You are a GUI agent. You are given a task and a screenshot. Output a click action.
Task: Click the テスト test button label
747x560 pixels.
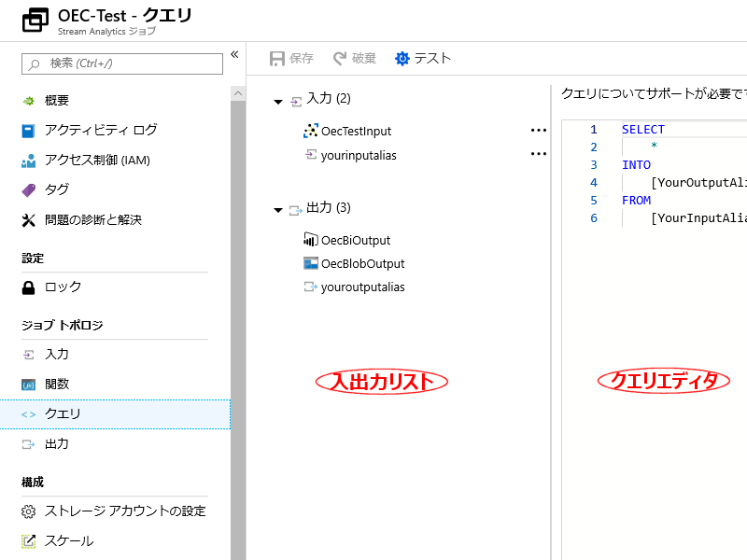tap(432, 59)
